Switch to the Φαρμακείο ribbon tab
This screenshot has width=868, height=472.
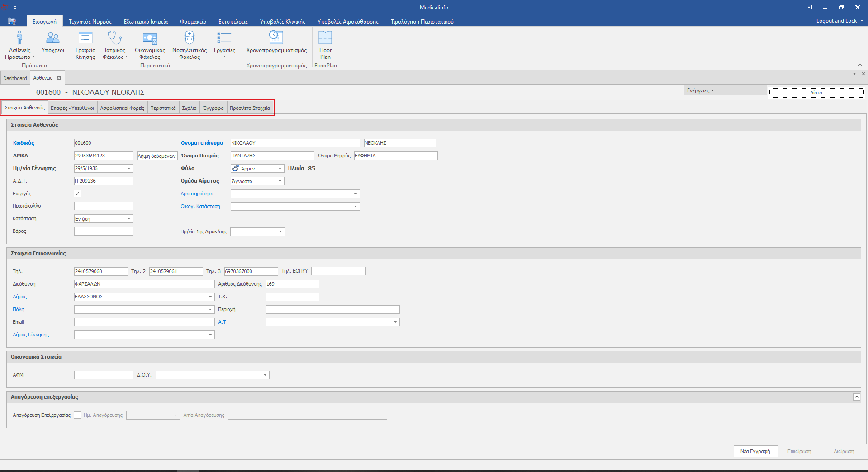pos(193,21)
